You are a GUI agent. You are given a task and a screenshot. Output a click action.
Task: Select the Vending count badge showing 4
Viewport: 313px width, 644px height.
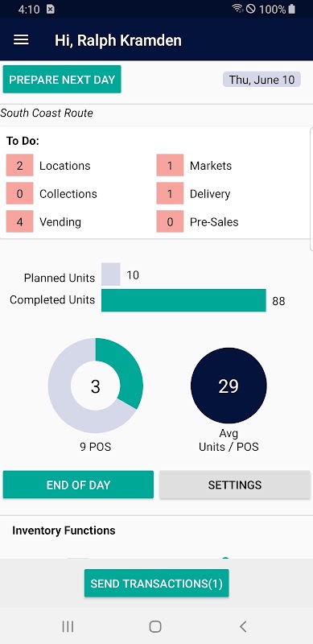20,222
